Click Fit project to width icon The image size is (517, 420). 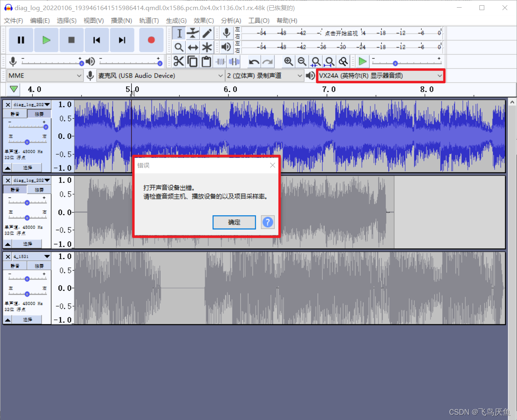click(330, 61)
